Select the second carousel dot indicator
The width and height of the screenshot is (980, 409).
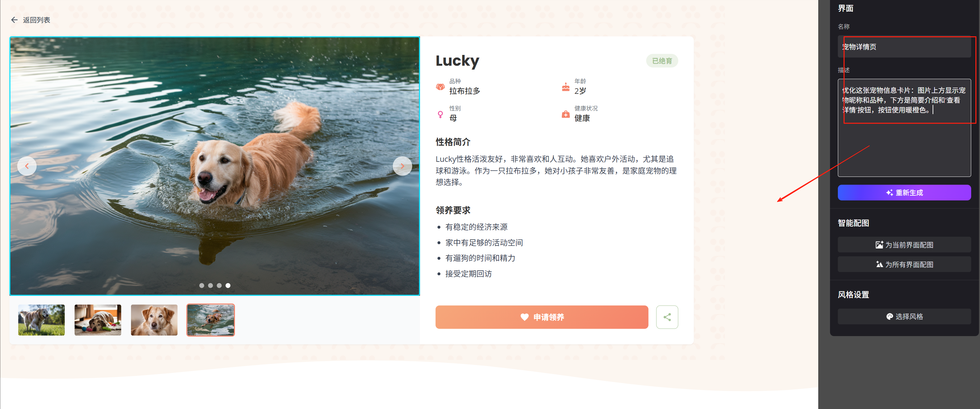click(x=210, y=285)
